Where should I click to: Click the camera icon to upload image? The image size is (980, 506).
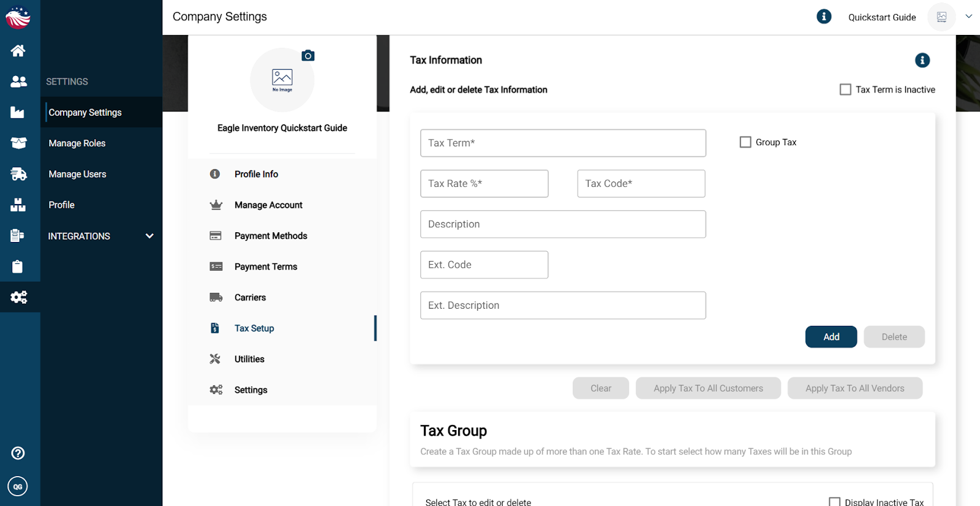[308, 56]
